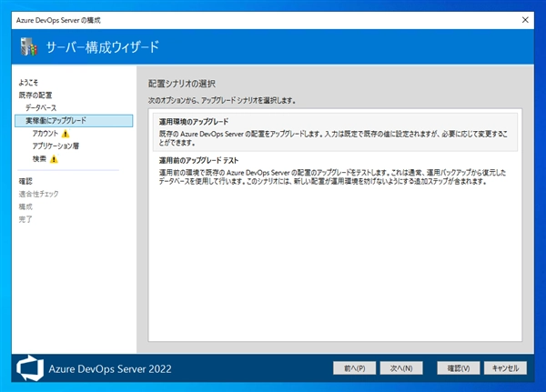Click the 次へ(N) next button
The width and height of the screenshot is (546, 392).
pos(401,368)
